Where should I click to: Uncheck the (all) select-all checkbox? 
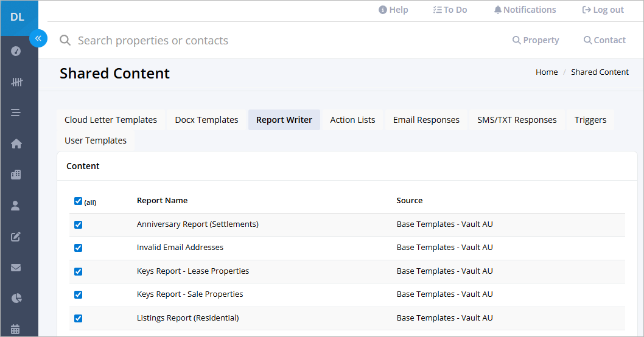78,201
